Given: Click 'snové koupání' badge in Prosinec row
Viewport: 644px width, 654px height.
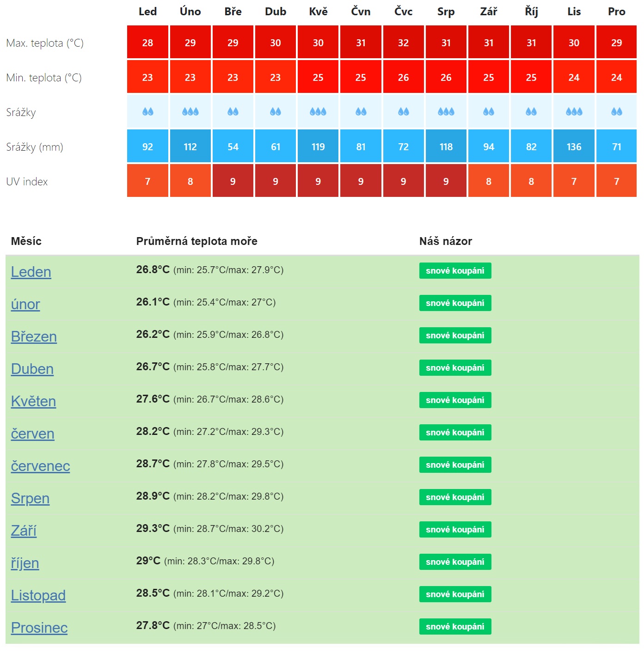Looking at the screenshot, I should pyautogui.click(x=455, y=627).
